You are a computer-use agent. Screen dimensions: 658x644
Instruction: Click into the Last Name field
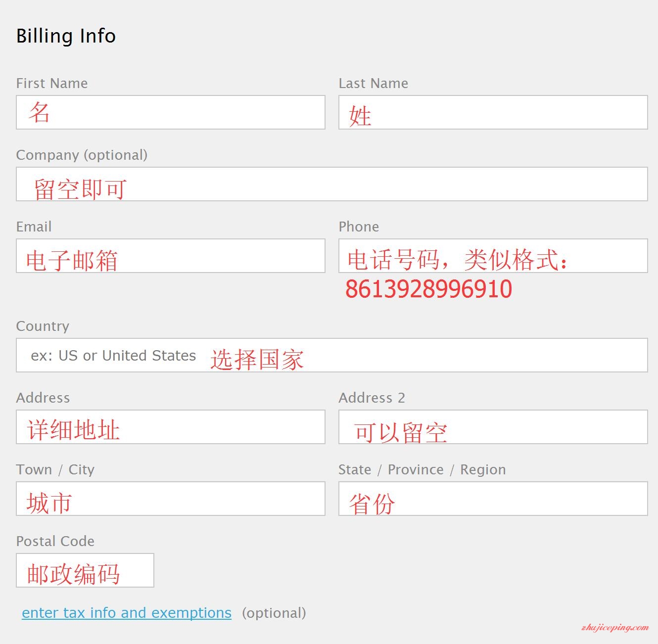pyautogui.click(x=493, y=112)
